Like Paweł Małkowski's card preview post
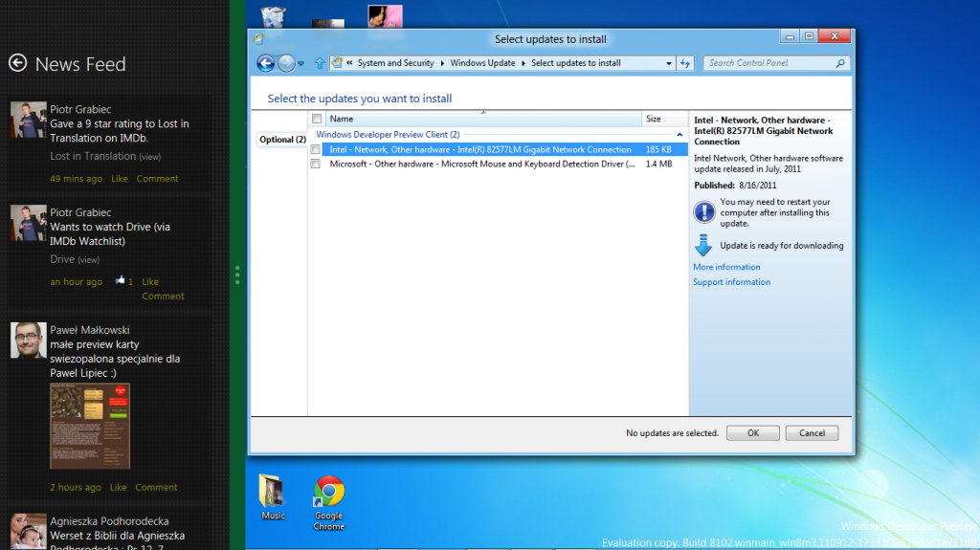 [118, 488]
